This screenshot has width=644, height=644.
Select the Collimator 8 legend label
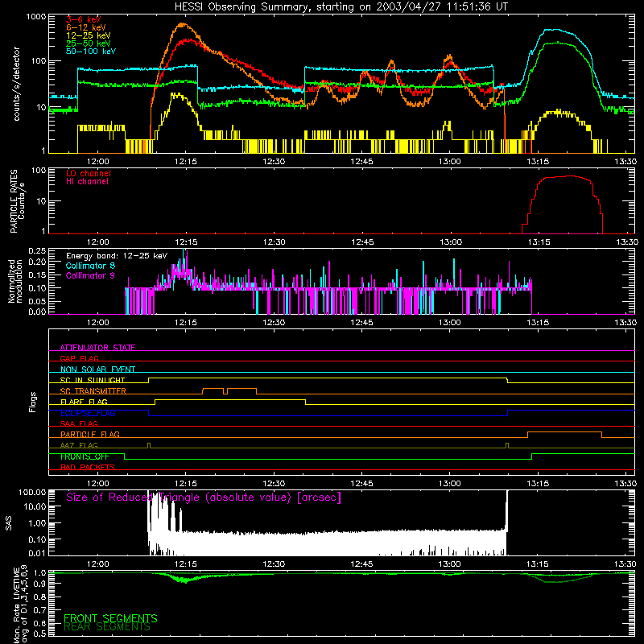(90, 266)
